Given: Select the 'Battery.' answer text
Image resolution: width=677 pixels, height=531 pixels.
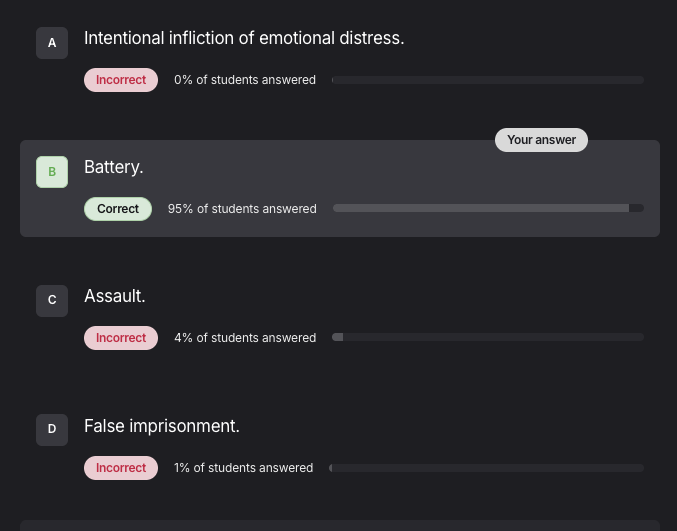Looking at the screenshot, I should (x=114, y=167).
